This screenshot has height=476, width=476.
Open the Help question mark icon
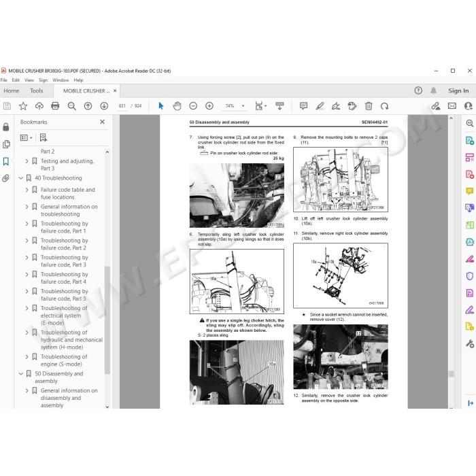pos(418,90)
